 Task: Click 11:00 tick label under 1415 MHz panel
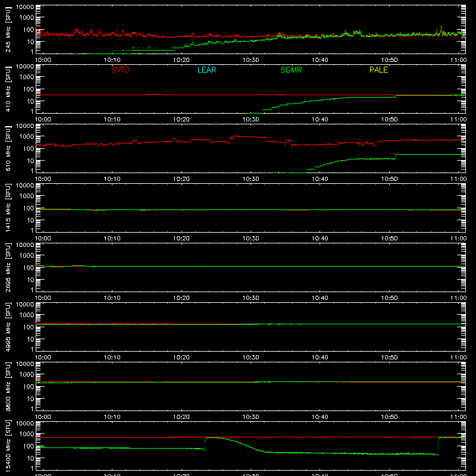(458, 239)
